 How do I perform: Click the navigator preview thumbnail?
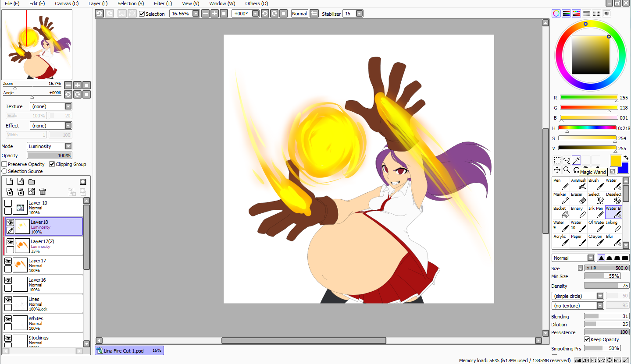[37, 45]
